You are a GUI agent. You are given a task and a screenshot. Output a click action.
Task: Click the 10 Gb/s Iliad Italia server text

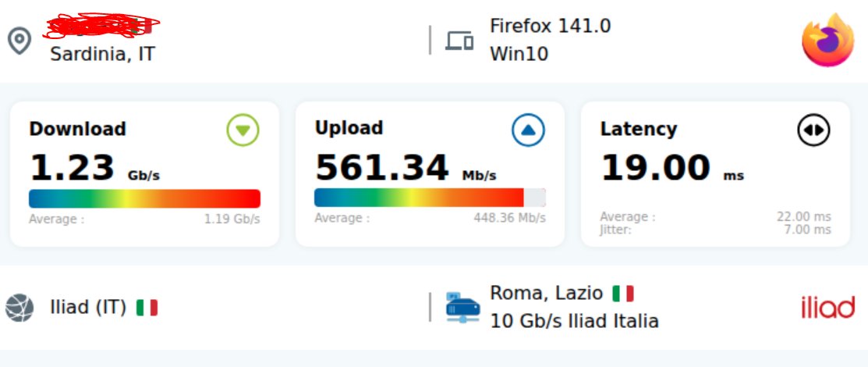(x=574, y=321)
